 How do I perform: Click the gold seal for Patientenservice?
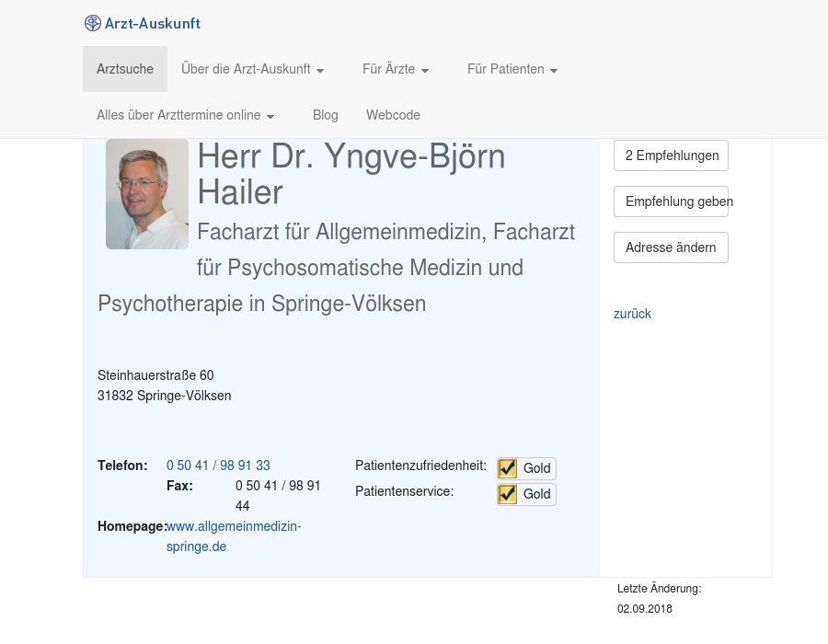(x=526, y=494)
